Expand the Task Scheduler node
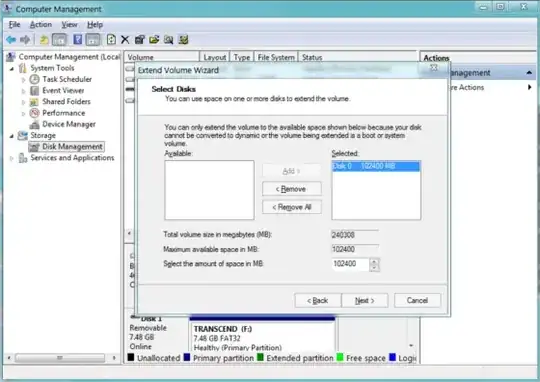Screen dimensions: 540x382 click(x=23, y=80)
